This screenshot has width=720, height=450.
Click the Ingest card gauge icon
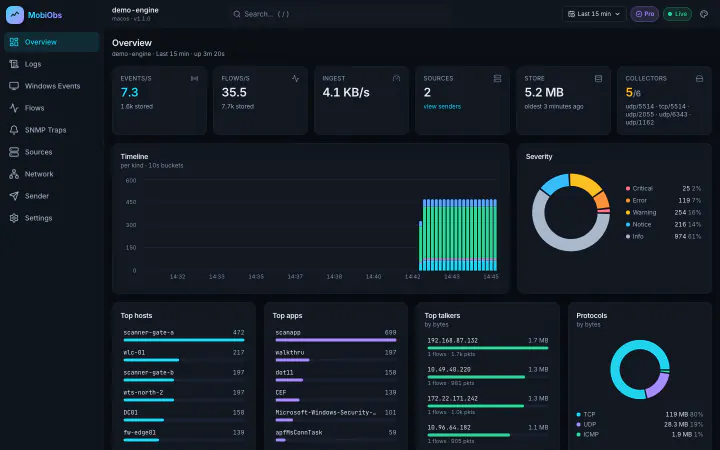(396, 79)
